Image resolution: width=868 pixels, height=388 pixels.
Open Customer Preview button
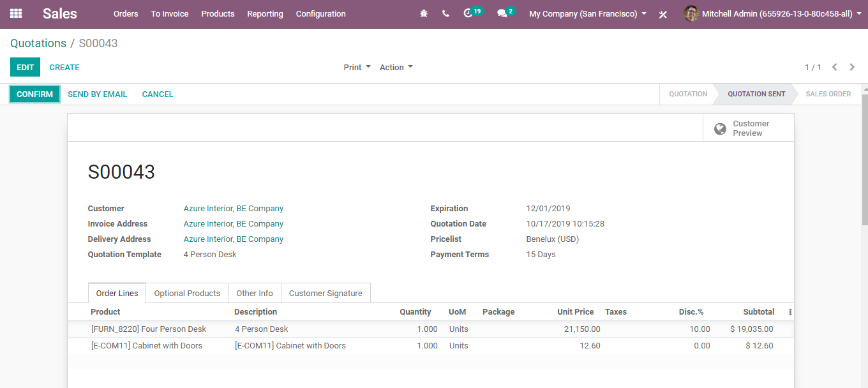[749, 128]
